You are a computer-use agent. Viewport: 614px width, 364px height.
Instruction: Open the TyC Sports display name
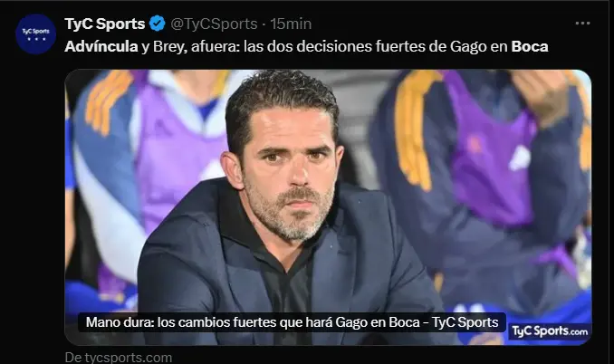coord(105,24)
